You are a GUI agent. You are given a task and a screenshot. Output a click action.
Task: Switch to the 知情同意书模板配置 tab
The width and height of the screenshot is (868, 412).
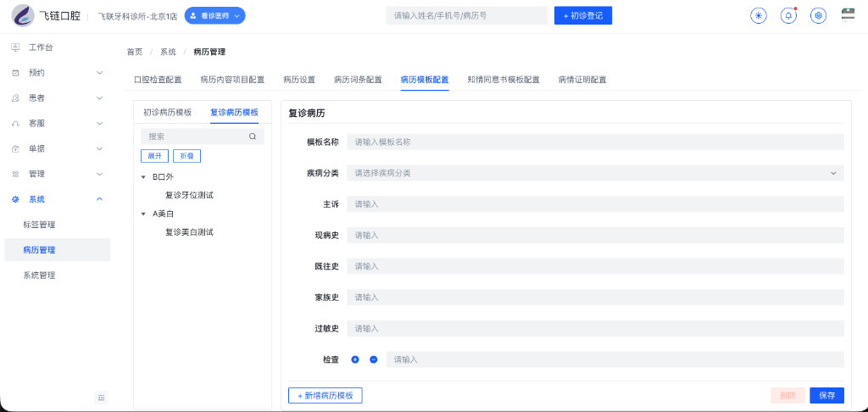coord(504,80)
